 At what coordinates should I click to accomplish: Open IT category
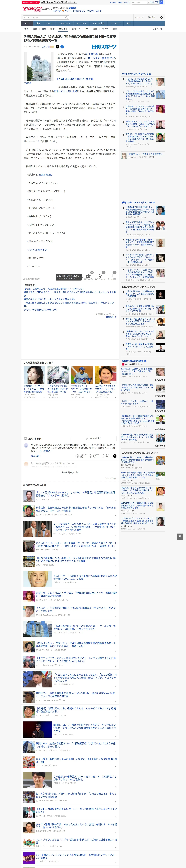86,29
